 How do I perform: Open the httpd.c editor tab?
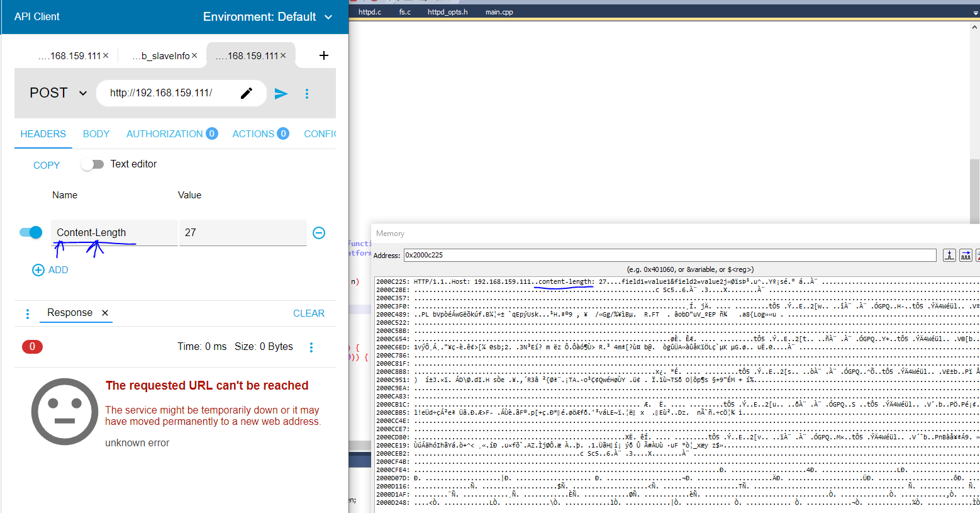coord(369,11)
